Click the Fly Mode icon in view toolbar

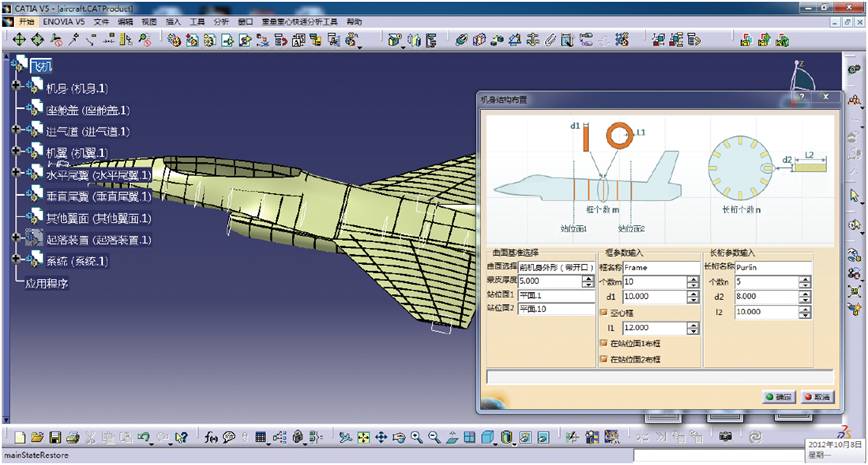pos(345,437)
